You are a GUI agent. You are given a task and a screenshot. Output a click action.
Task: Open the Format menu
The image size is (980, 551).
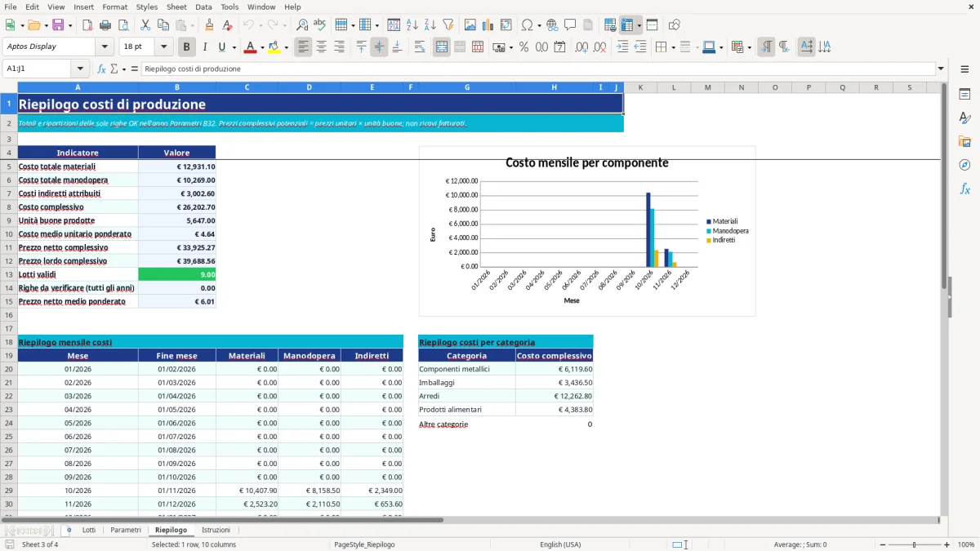pyautogui.click(x=114, y=7)
